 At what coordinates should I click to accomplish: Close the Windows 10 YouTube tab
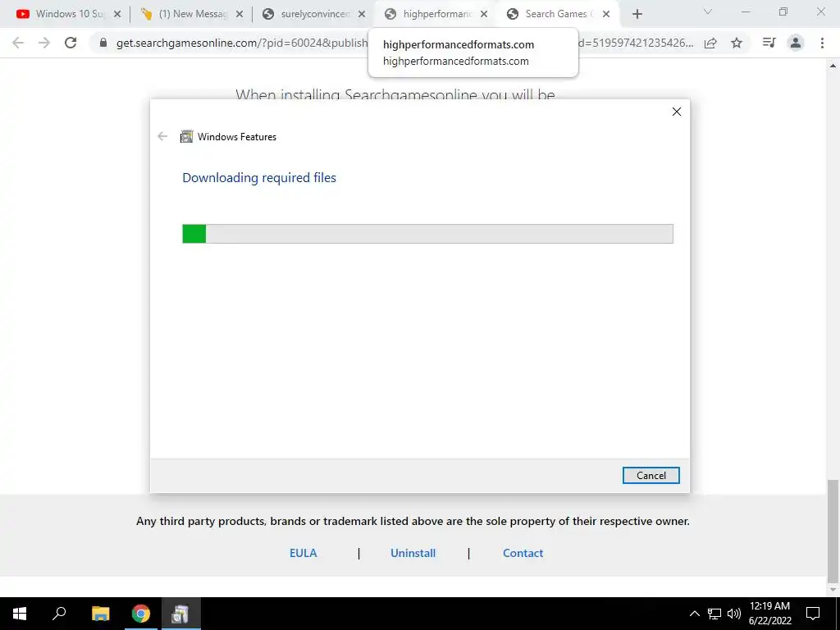tap(117, 15)
